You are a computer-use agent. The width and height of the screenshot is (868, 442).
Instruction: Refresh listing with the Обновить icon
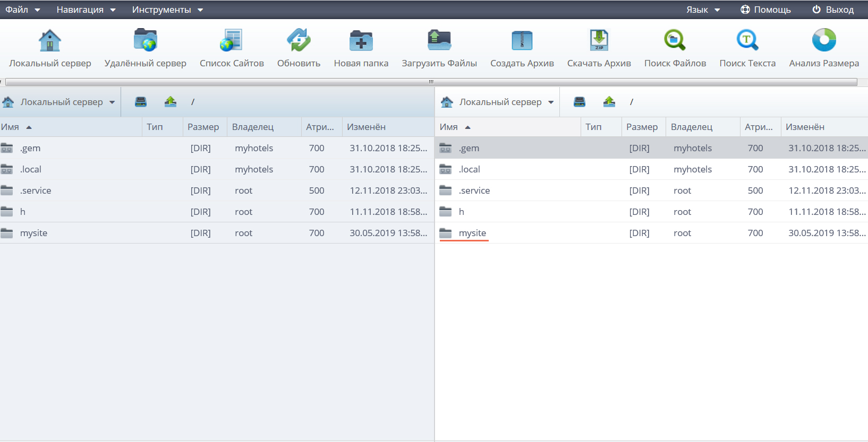(299, 40)
